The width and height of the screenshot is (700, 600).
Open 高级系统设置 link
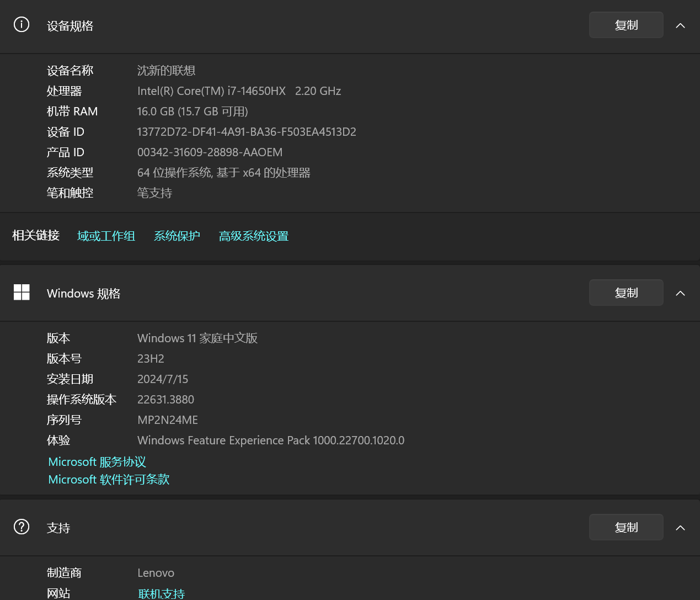point(253,236)
